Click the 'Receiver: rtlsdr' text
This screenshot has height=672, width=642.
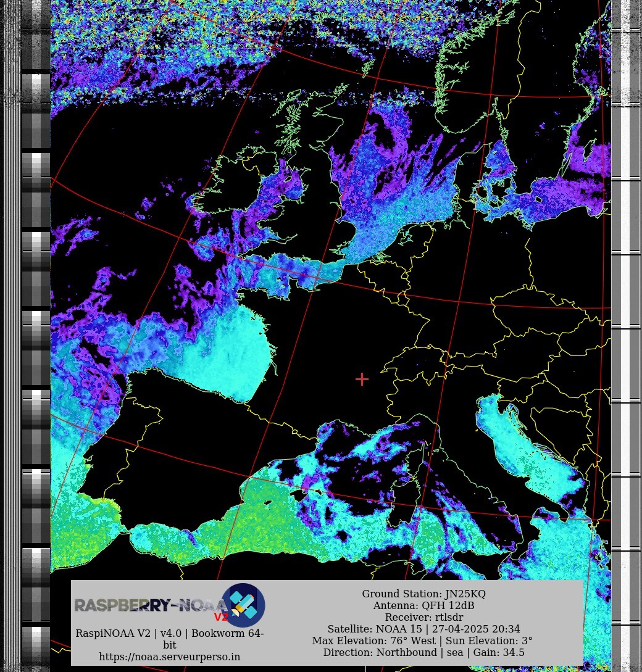coord(423,617)
